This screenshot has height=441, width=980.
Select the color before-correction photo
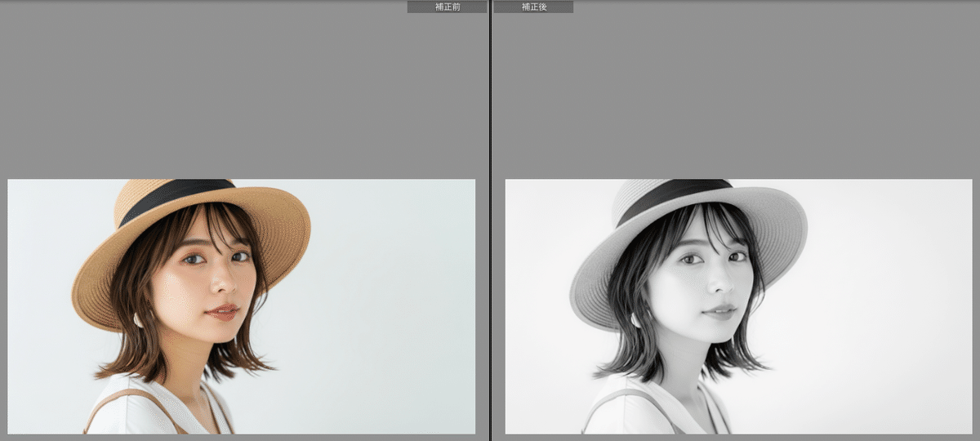tap(242, 306)
